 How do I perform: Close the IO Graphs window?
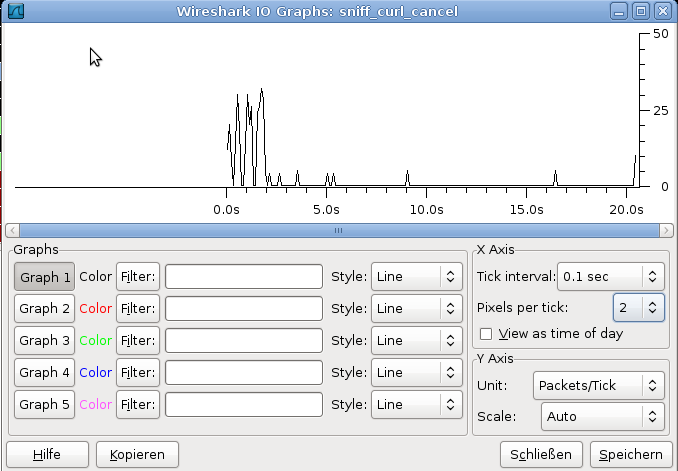662,11
